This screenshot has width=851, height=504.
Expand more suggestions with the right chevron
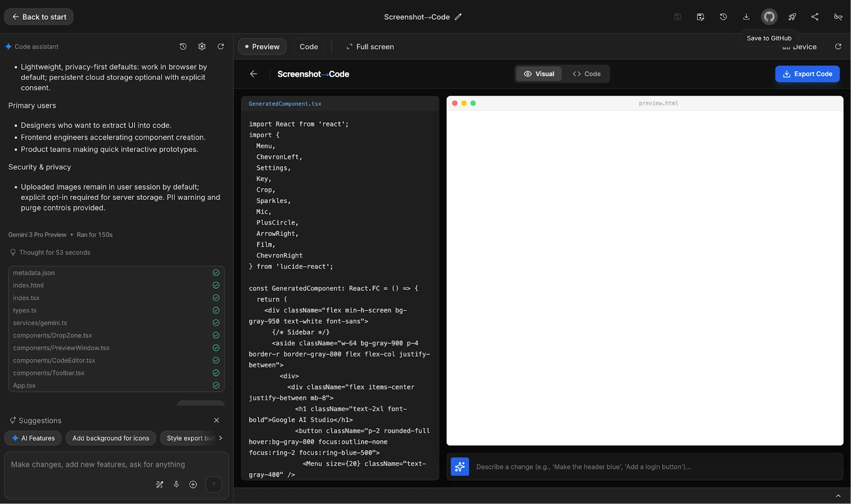(220, 438)
